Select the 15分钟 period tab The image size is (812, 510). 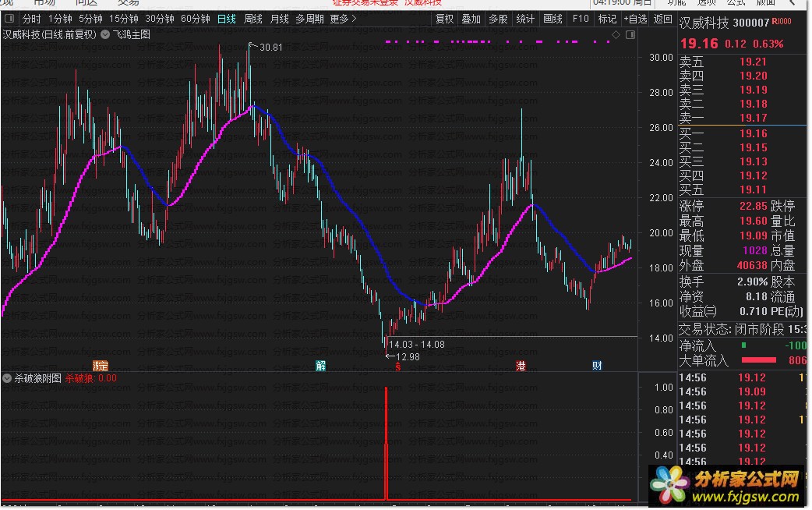tap(124, 19)
